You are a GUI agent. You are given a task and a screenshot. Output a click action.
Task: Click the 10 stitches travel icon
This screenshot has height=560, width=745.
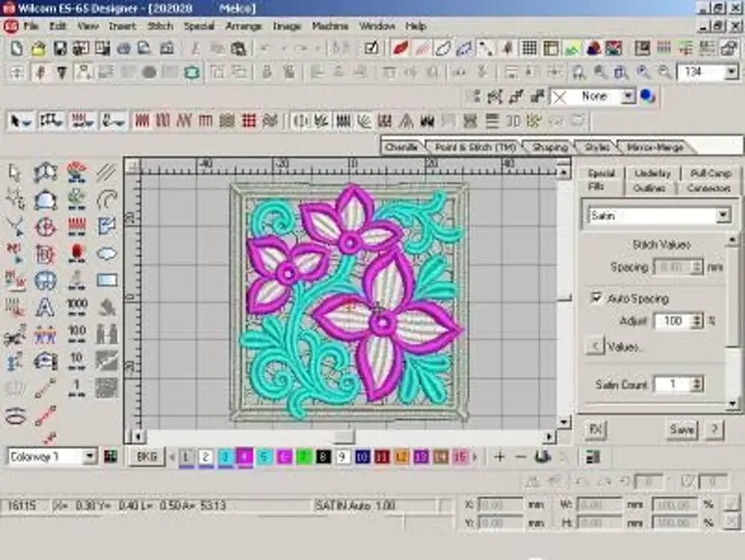(x=77, y=361)
